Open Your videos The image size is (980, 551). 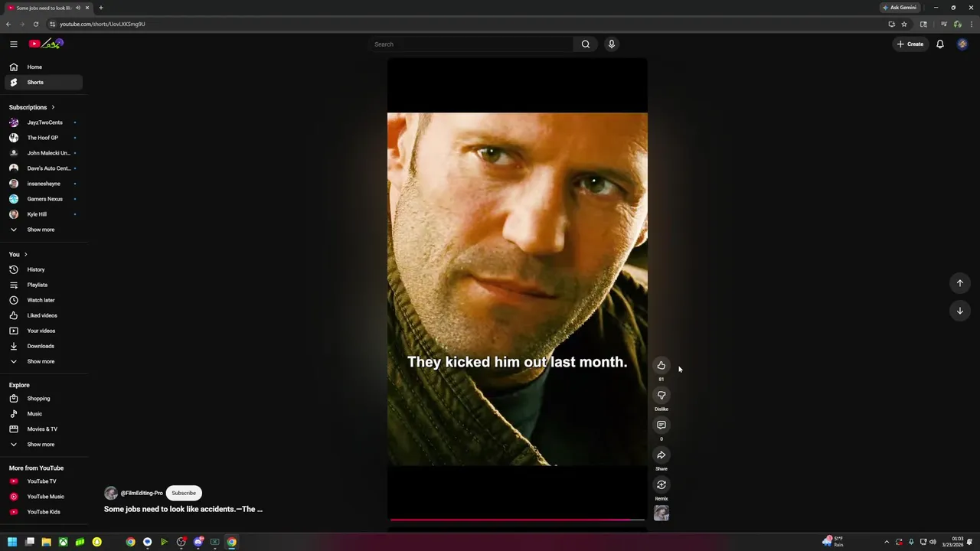(44, 331)
